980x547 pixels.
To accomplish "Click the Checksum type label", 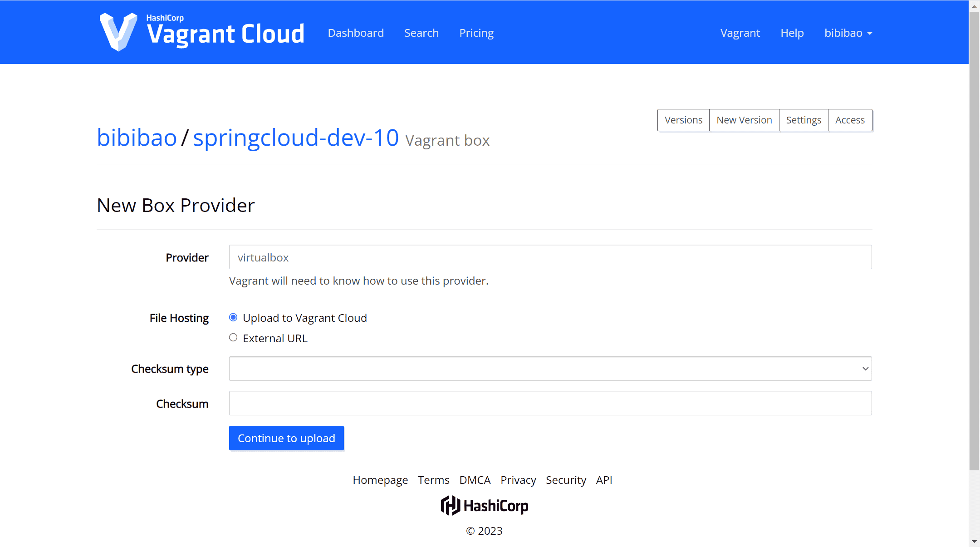I will click(170, 369).
